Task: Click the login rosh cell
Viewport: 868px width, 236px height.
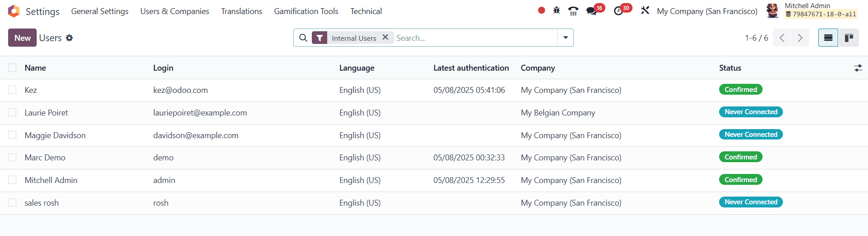Action: click(x=161, y=202)
